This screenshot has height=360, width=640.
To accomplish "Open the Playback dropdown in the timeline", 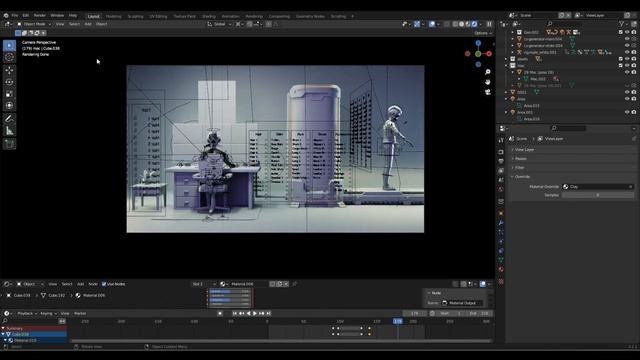I will [27, 313].
